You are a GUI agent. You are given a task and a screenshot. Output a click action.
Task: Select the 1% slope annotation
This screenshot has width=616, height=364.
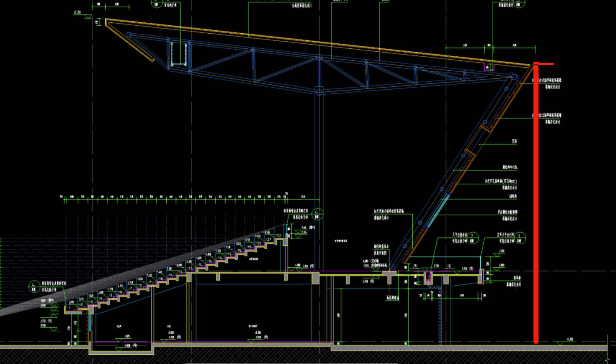click(x=449, y=266)
